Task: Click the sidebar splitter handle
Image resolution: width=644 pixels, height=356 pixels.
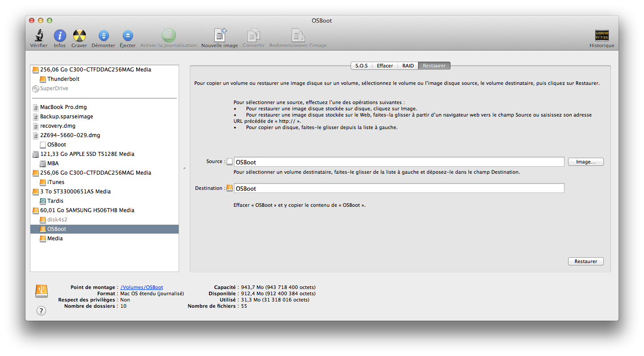Action: tap(184, 168)
